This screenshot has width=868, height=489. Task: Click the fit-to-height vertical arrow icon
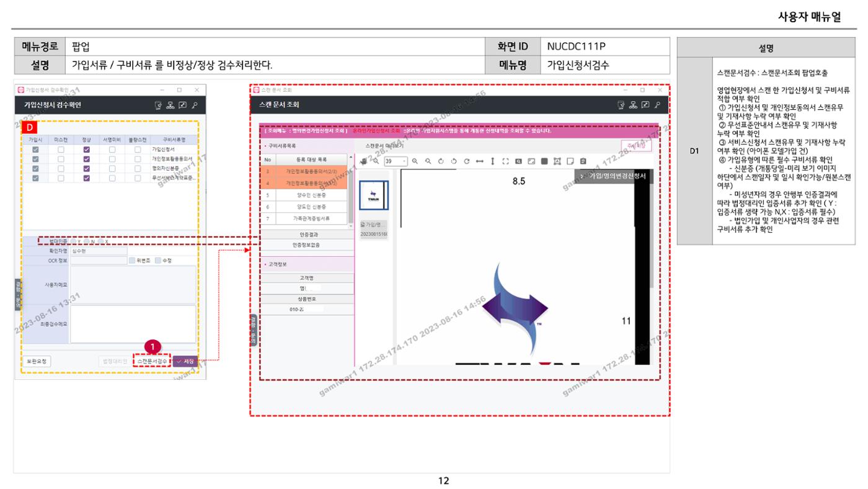(493, 161)
